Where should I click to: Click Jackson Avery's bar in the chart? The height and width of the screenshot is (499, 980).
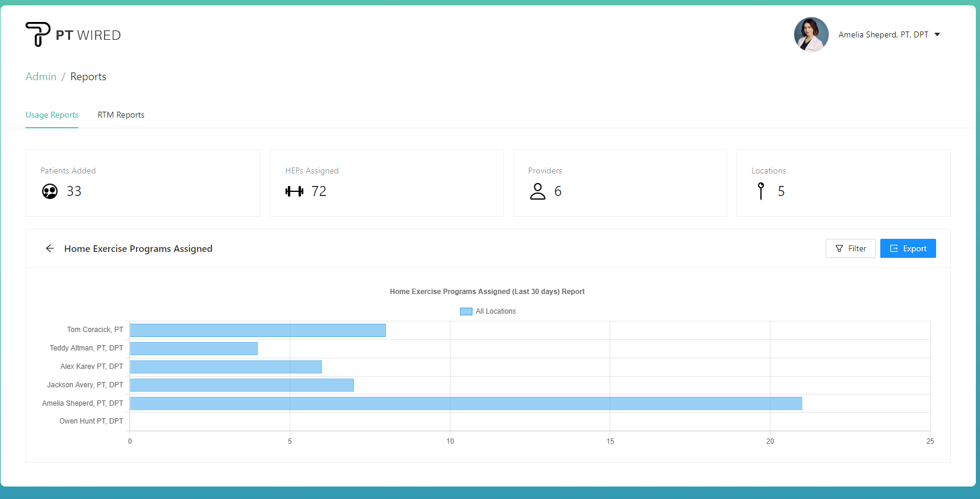[242, 385]
